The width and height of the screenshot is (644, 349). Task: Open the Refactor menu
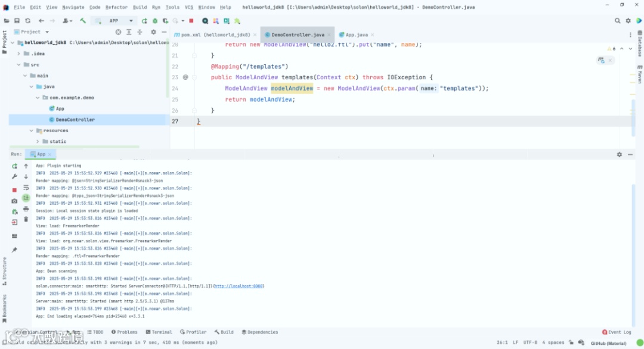pyautogui.click(x=116, y=7)
